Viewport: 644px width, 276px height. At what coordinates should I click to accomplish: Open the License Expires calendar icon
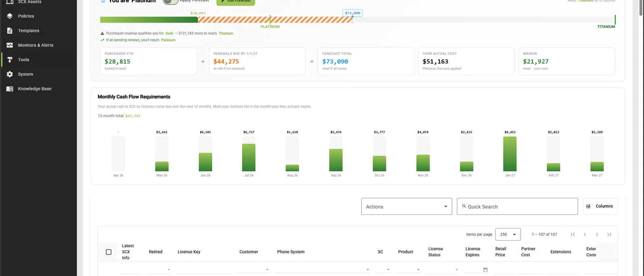coord(485,270)
